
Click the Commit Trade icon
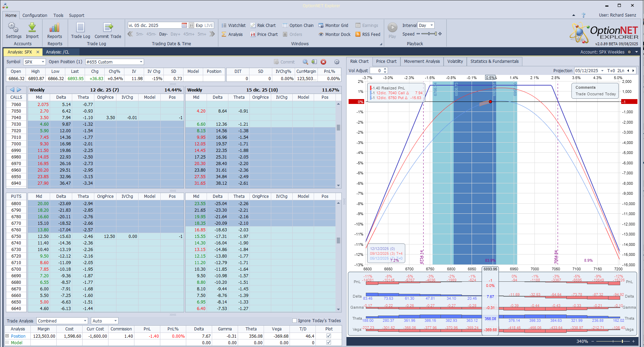[108, 28]
